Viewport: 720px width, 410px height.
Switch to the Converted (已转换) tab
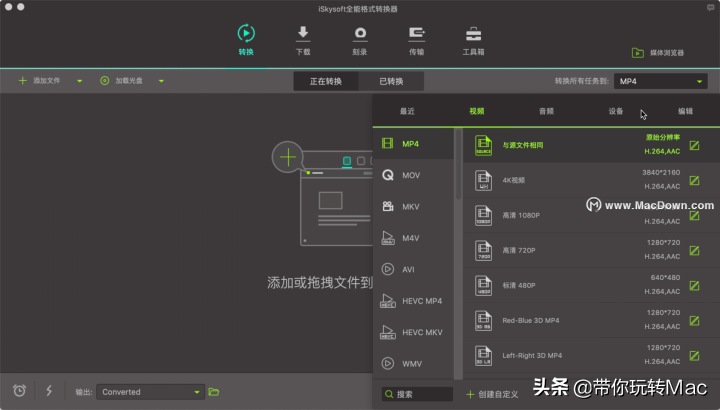(391, 81)
